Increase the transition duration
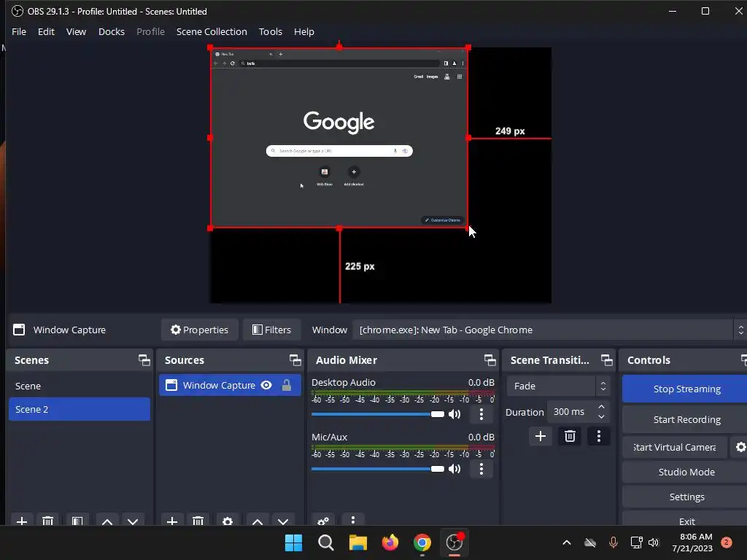Image resolution: width=747 pixels, height=560 pixels. click(x=601, y=407)
